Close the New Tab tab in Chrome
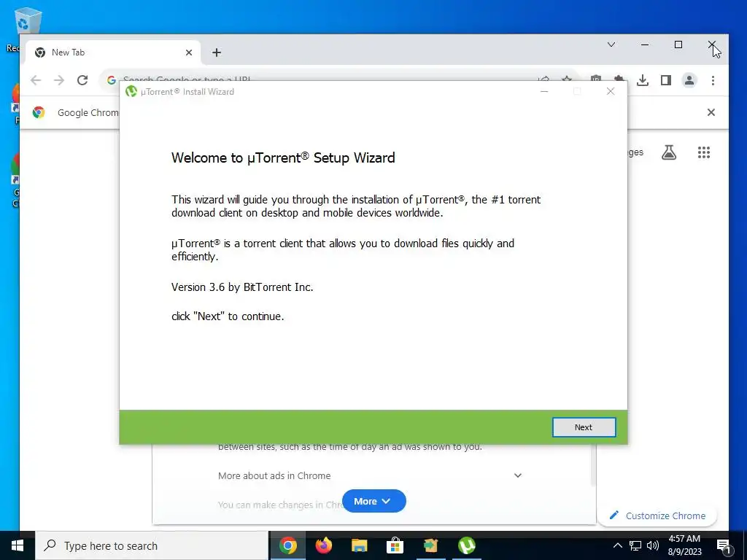 pos(189,52)
